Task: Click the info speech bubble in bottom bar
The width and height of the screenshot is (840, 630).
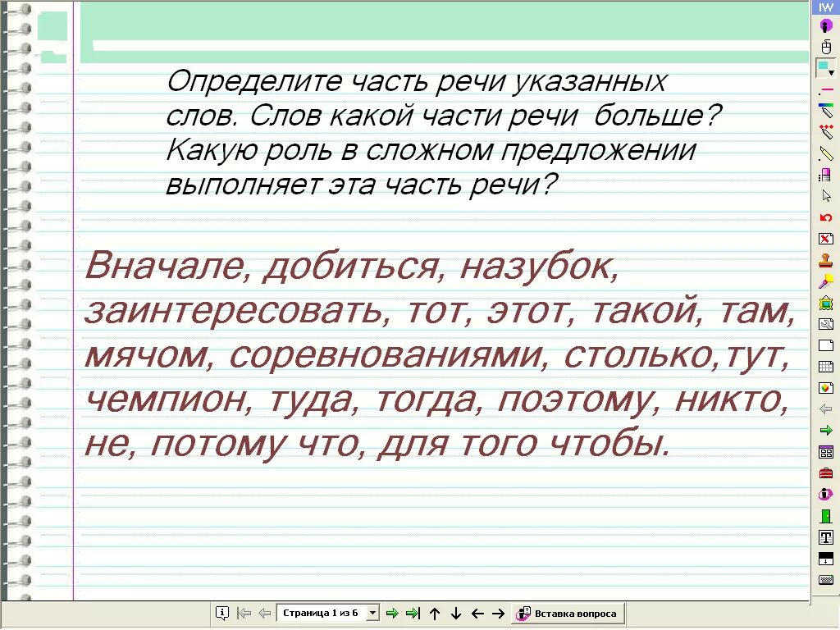Action: tap(221, 614)
